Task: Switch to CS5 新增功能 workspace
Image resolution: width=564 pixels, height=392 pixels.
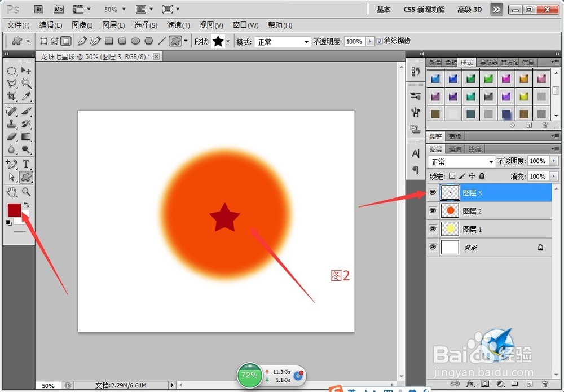Action: [424, 10]
